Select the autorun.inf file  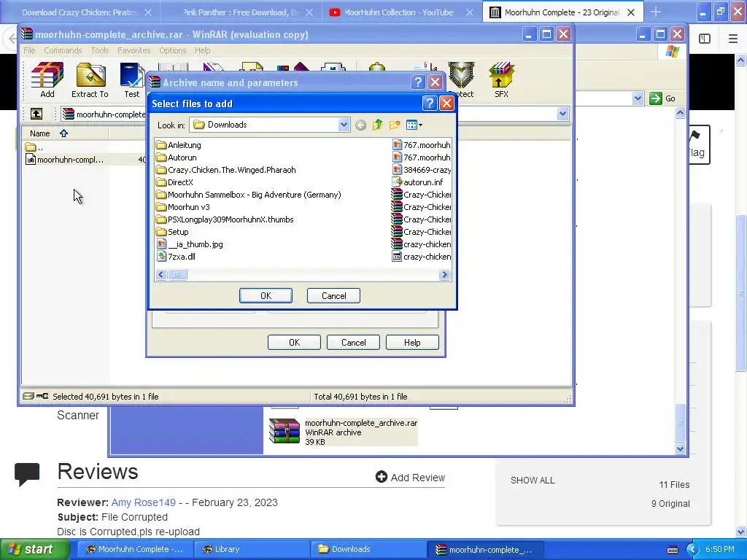(x=418, y=182)
